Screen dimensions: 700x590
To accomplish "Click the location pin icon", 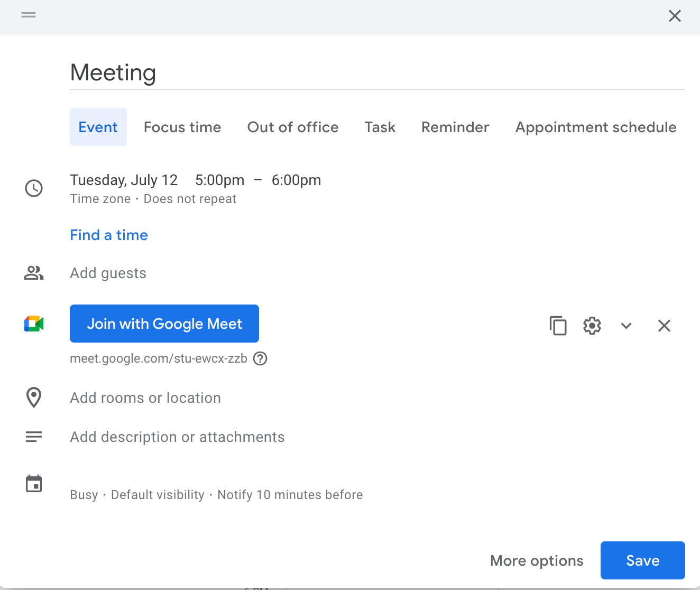I will tap(34, 398).
